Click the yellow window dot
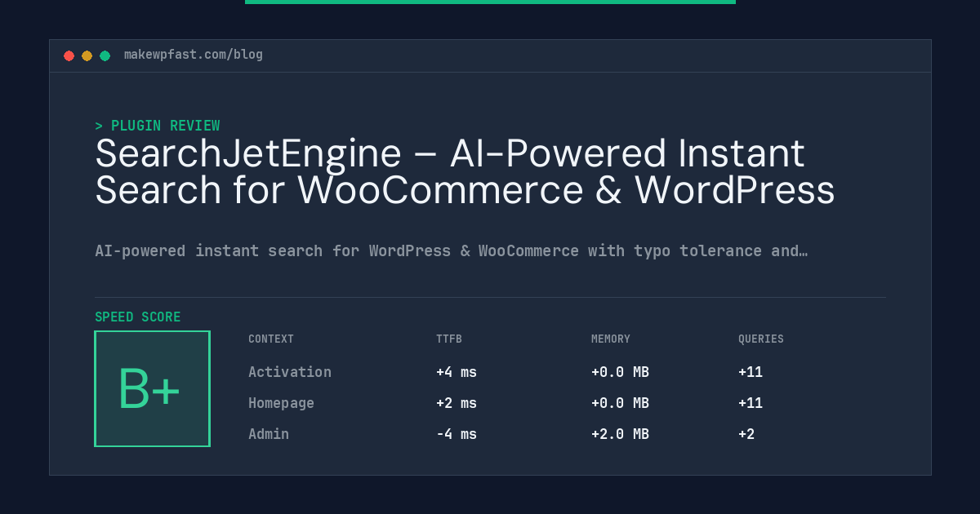Viewport: 980px width, 514px height. click(87, 55)
